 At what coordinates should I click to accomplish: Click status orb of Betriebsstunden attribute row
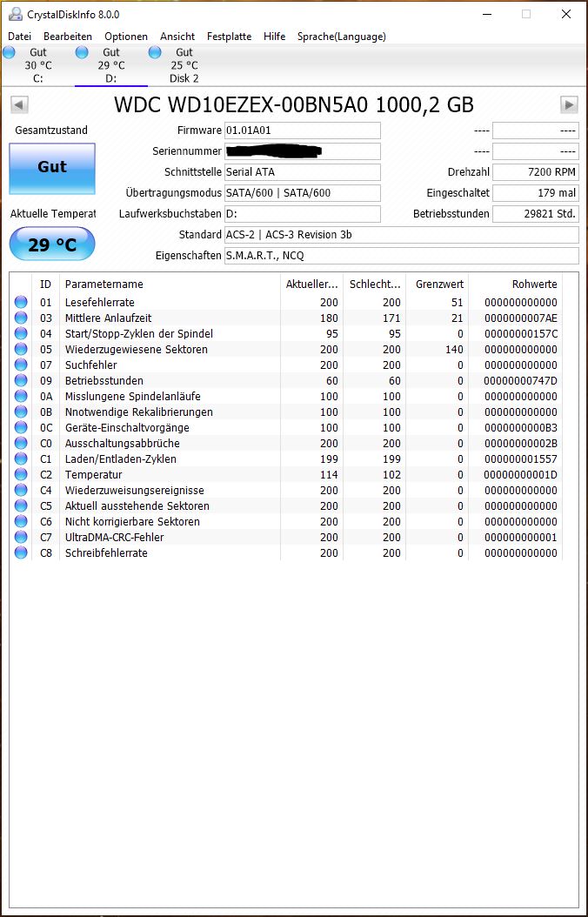click(x=21, y=381)
